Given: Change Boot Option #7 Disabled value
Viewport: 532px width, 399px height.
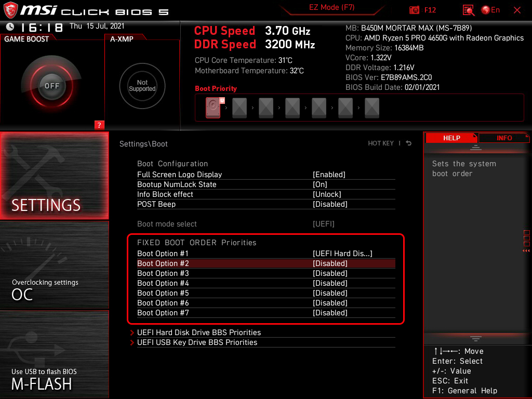Looking at the screenshot, I should (x=330, y=312).
